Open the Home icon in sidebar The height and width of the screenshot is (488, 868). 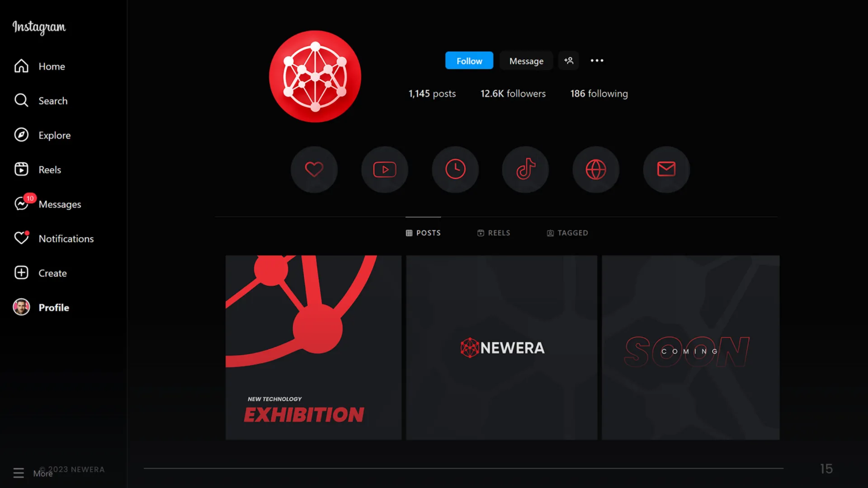click(x=21, y=66)
